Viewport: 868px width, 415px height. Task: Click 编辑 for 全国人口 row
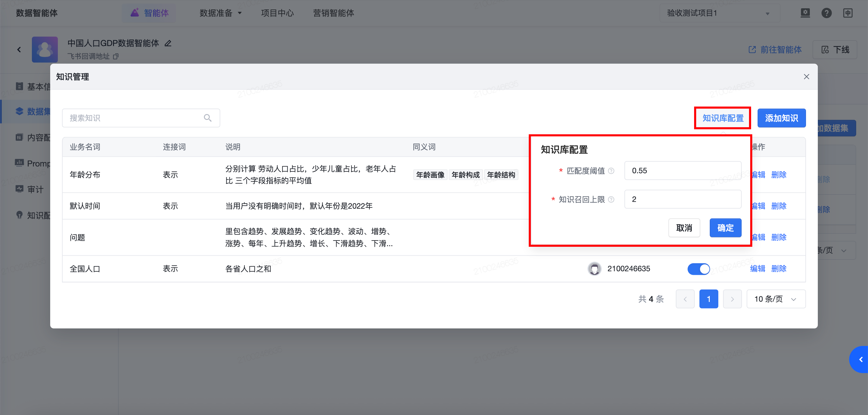point(758,269)
